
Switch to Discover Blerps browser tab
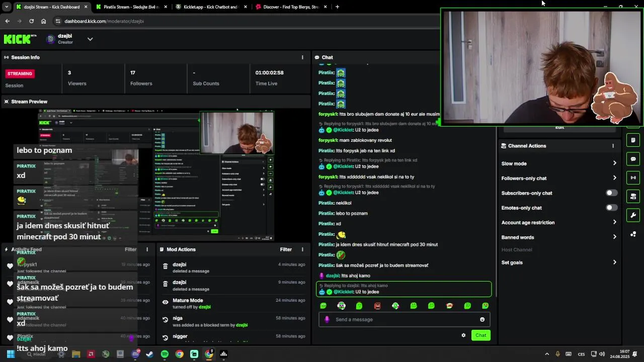coord(290,7)
